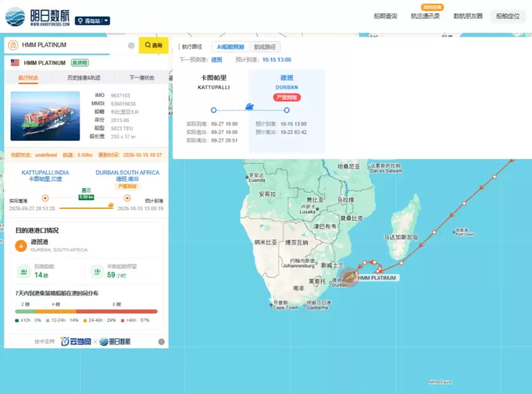Click the orange voyage progress bar
The image size is (532, 394).
(86, 208)
